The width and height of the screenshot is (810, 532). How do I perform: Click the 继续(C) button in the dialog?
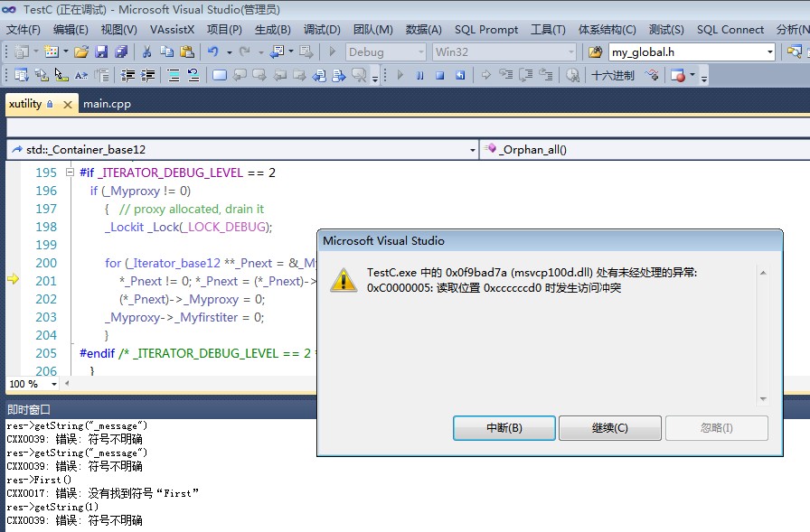610,428
